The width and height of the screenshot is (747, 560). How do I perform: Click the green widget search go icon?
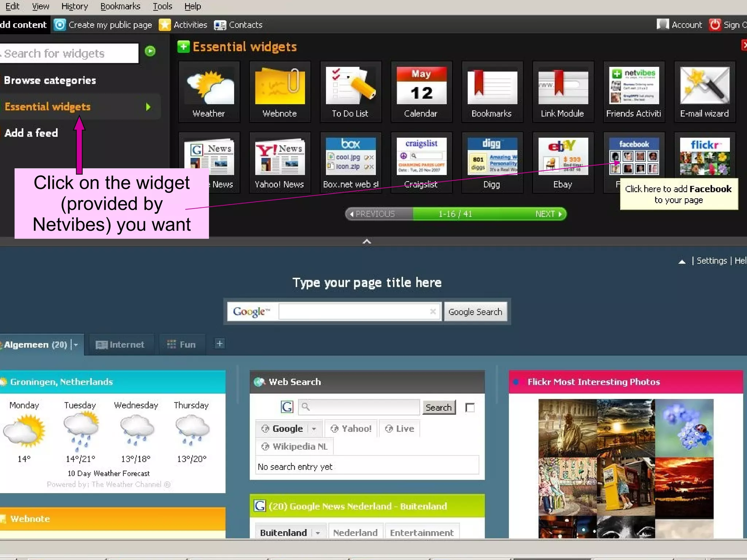150,51
